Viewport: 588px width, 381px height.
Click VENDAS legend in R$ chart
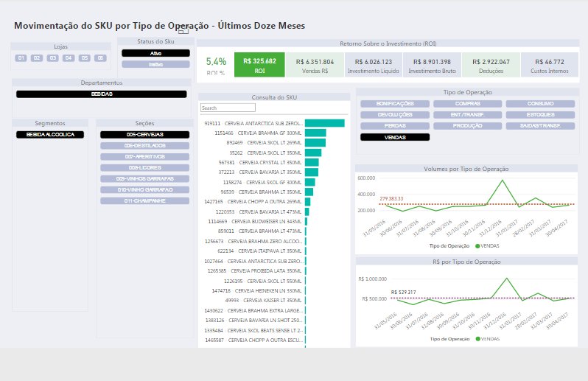tap(488, 339)
